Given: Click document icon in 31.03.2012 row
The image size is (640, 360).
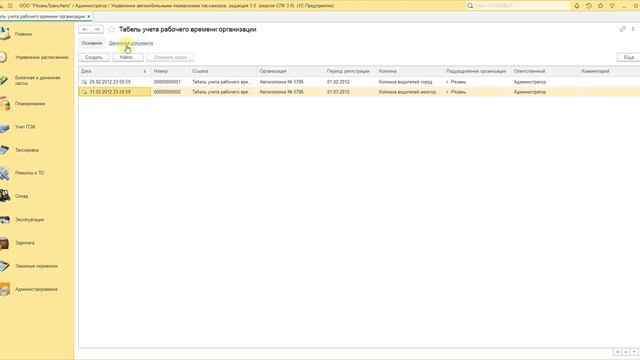Looking at the screenshot, I should [x=84, y=92].
